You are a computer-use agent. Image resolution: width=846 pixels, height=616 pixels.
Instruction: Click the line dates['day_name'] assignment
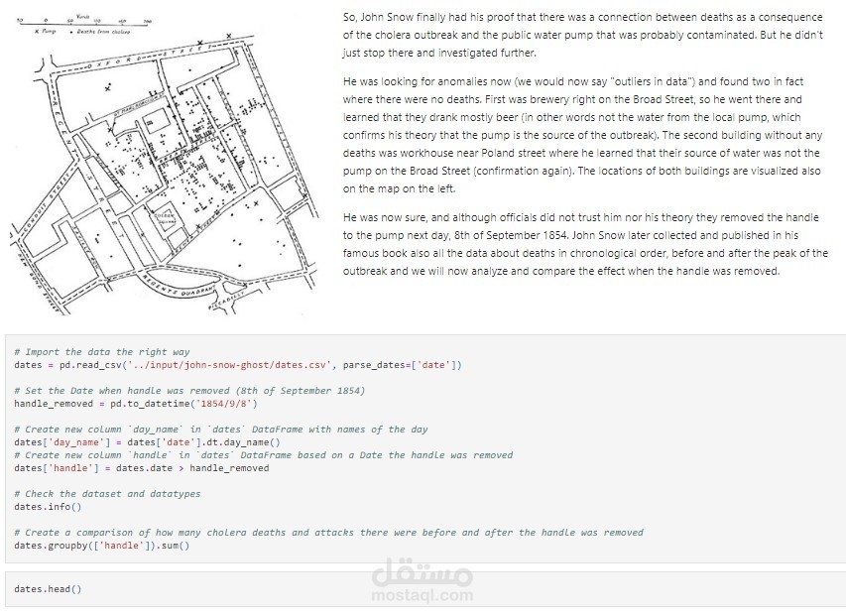click(x=148, y=442)
